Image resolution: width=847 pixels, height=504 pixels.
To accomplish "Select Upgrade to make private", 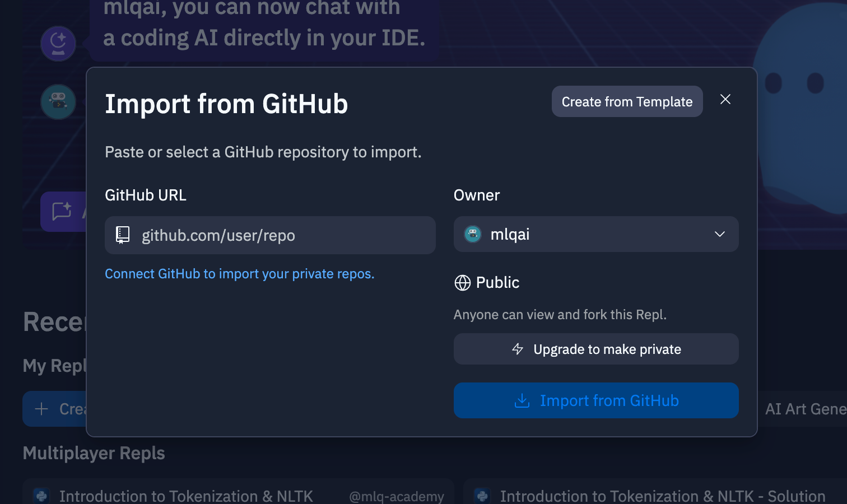I will click(596, 349).
